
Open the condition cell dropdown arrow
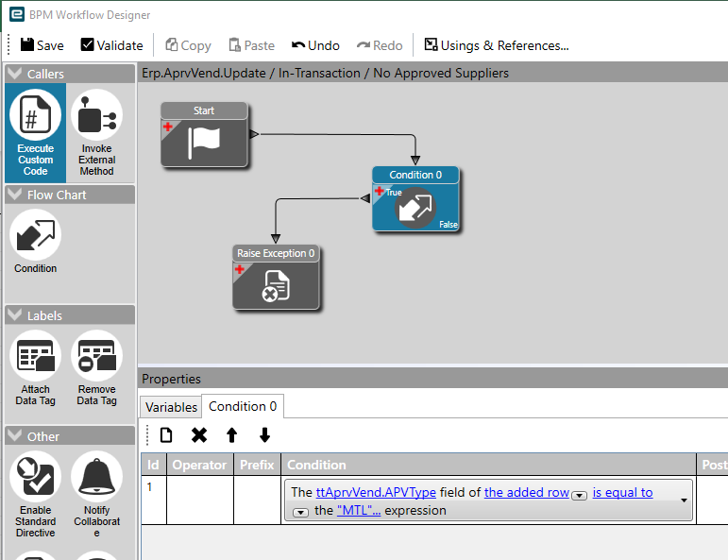684,501
